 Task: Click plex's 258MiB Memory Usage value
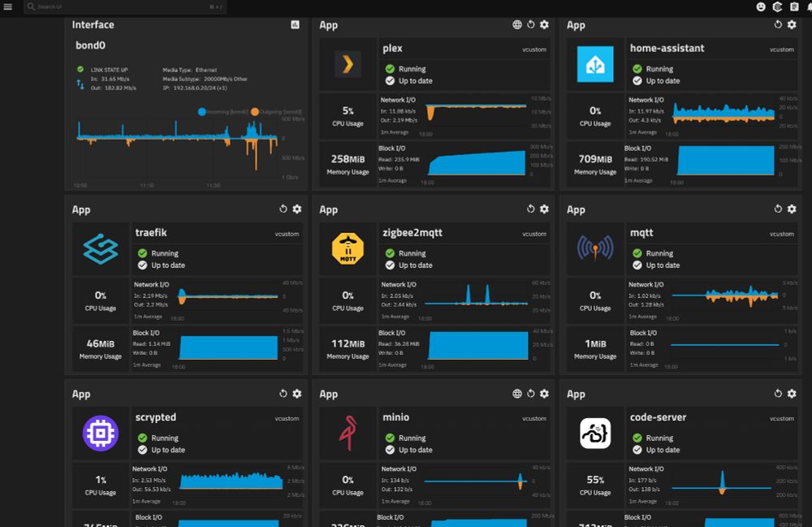click(348, 159)
